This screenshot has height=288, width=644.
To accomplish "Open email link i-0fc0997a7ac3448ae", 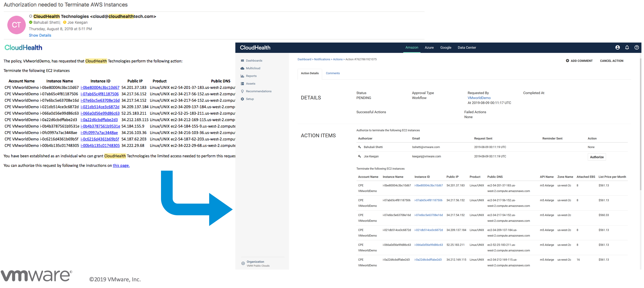I will 99,132.
